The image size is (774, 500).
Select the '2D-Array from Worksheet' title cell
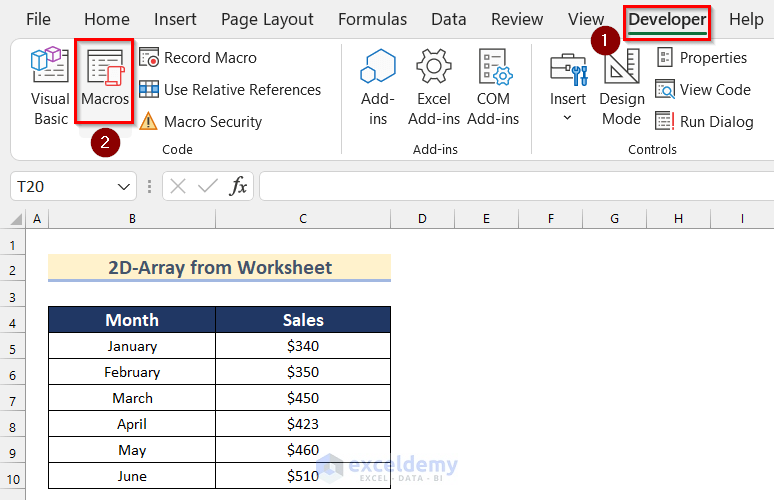[220, 268]
